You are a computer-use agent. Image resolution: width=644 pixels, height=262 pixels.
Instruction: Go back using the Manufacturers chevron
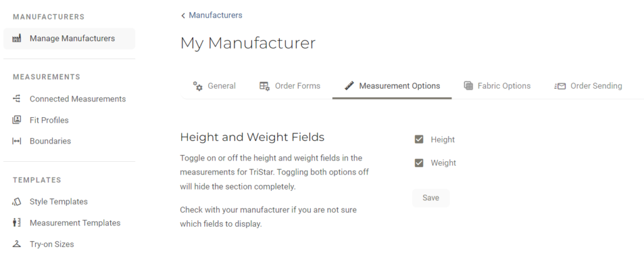click(183, 16)
